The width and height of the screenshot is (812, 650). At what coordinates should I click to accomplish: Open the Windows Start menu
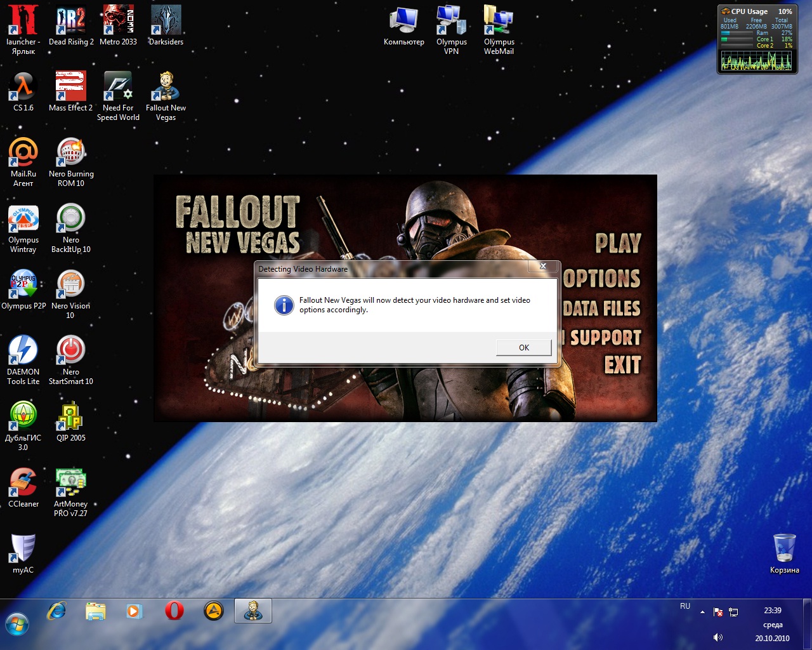coord(17,625)
